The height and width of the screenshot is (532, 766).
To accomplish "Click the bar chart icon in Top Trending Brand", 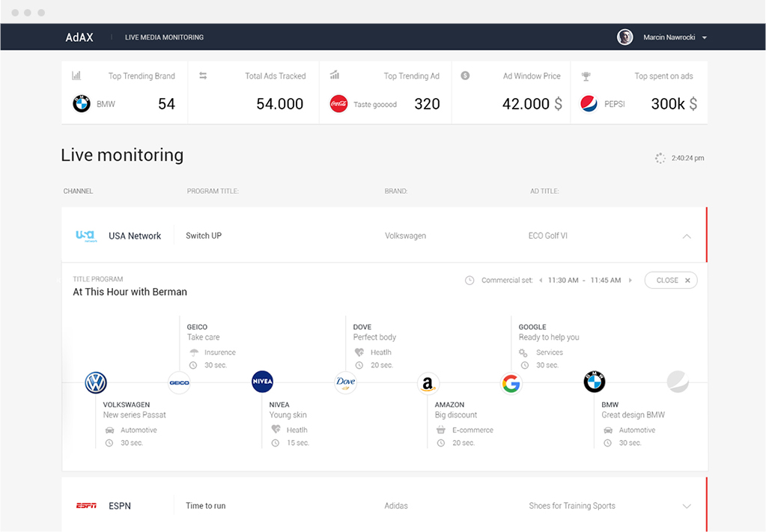I will (x=76, y=76).
